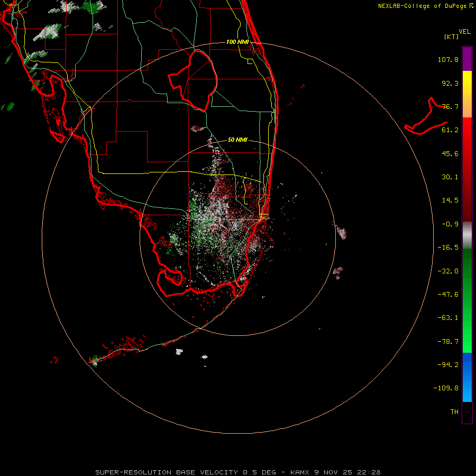Select the 76.7 scale value

click(450, 106)
